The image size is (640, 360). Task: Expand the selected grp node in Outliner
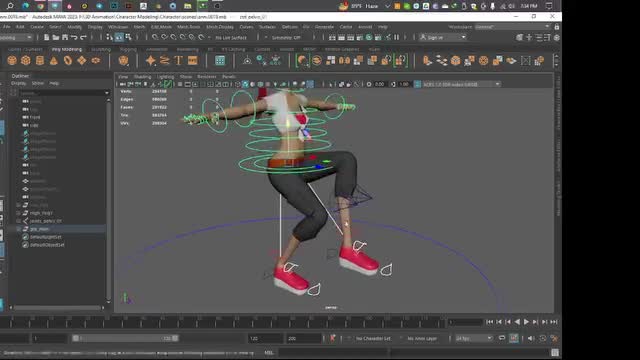18,229
